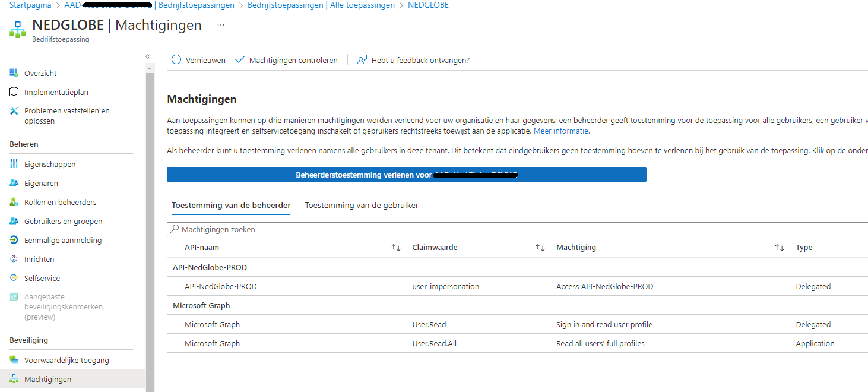868x392 pixels.
Task: Click the Voorwaardelijke toegang icon
Action: (14, 360)
